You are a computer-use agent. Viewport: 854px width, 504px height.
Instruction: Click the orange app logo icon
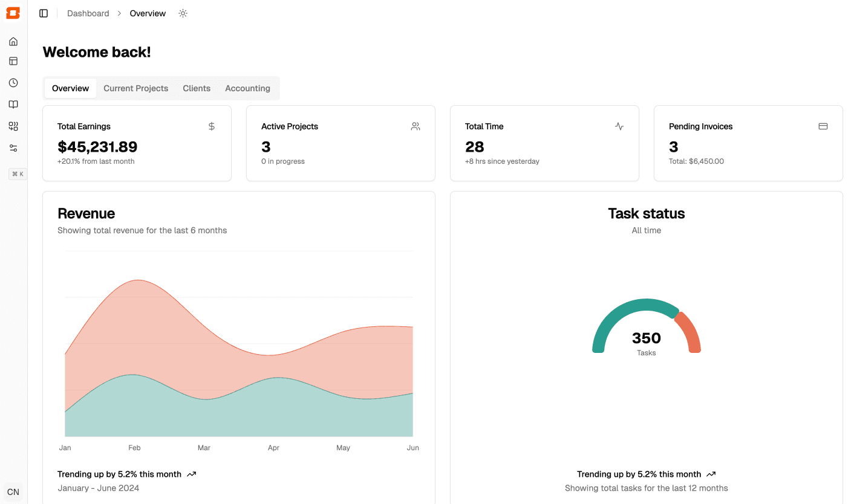[13, 13]
